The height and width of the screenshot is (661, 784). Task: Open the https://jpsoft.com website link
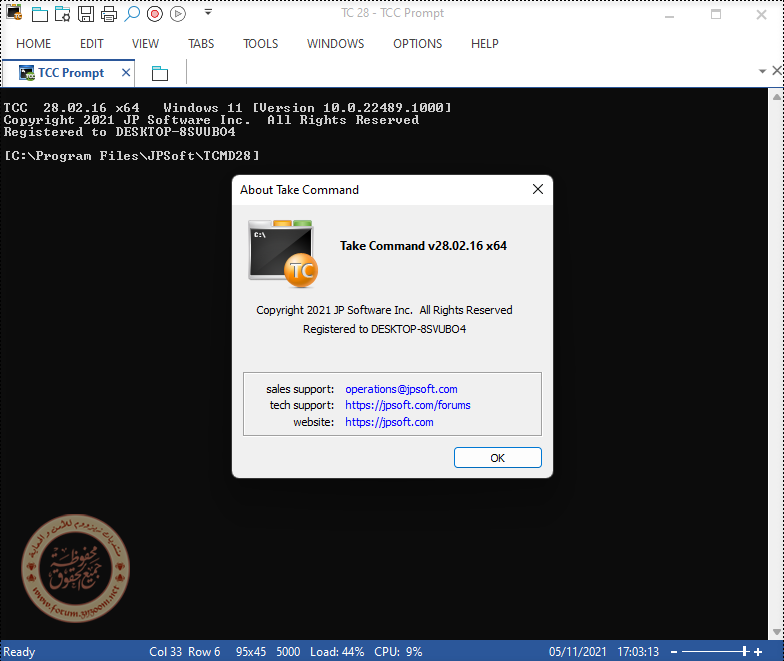[x=389, y=422]
